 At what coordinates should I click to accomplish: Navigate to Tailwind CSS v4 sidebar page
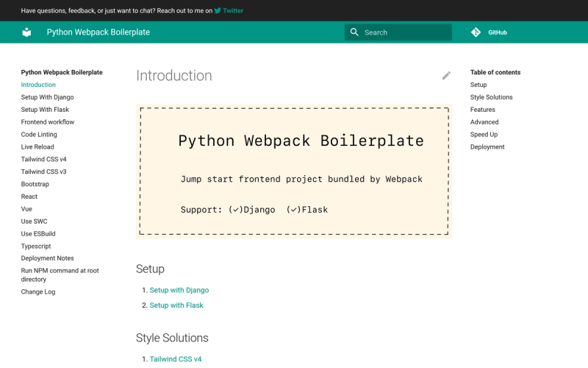[43, 159]
